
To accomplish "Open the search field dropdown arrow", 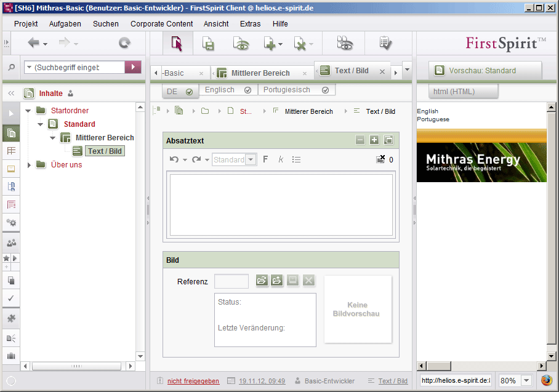I will tap(29, 67).
